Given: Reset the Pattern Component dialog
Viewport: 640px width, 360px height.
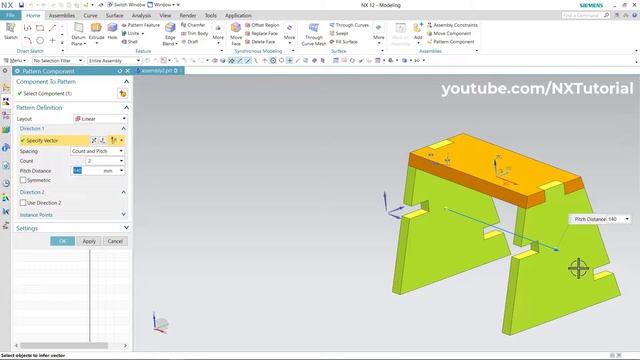Looking at the screenshot, I should pos(120,71).
